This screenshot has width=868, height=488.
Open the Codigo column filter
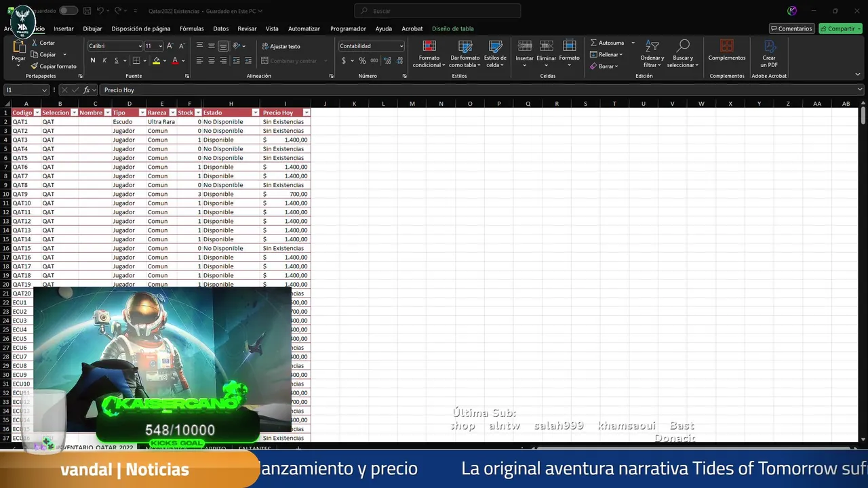coord(37,113)
